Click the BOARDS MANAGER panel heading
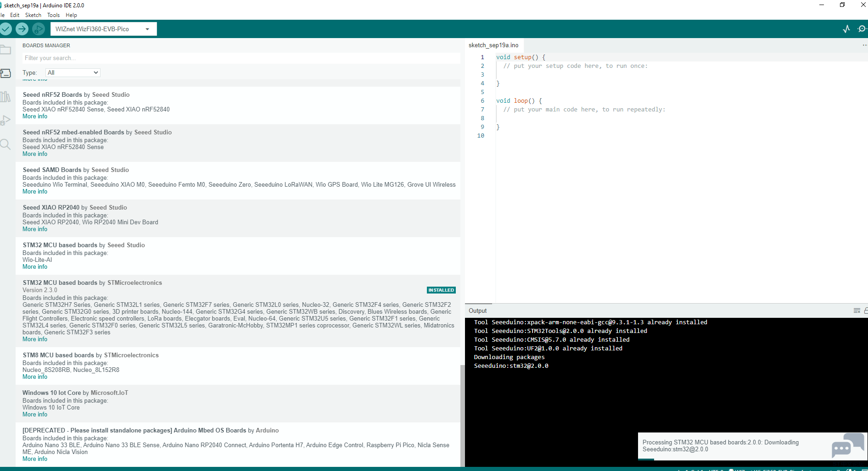 coord(46,45)
